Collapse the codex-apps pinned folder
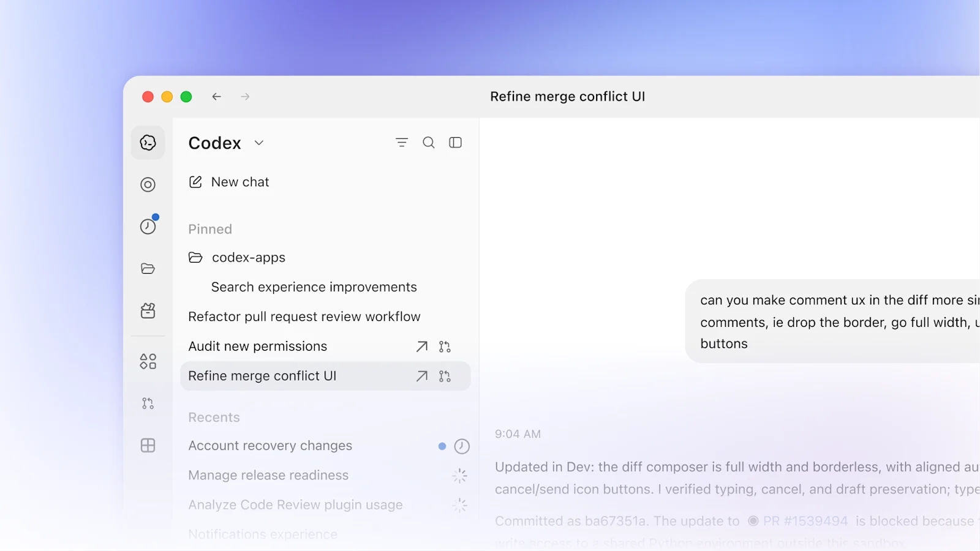 click(x=195, y=258)
